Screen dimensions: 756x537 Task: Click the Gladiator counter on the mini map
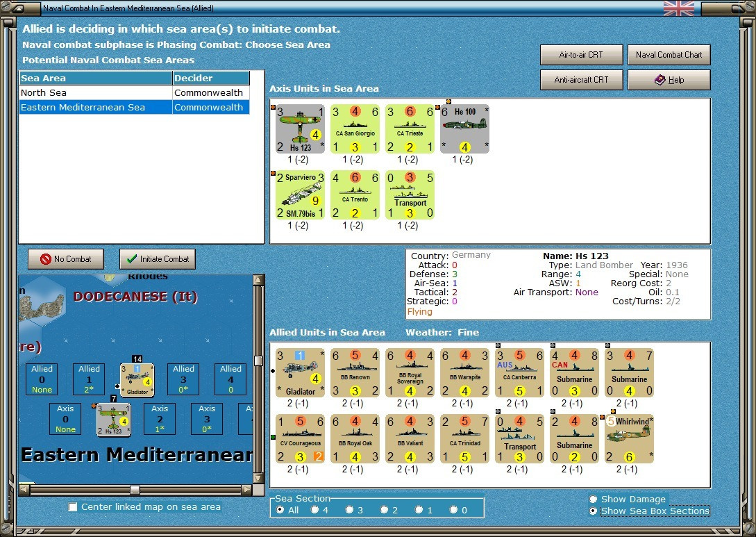[137, 380]
